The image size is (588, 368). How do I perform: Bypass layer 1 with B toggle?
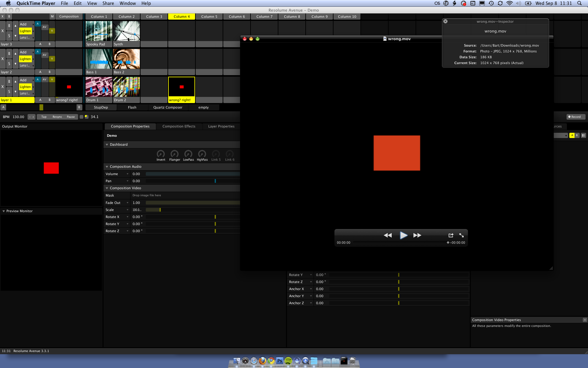9,82
